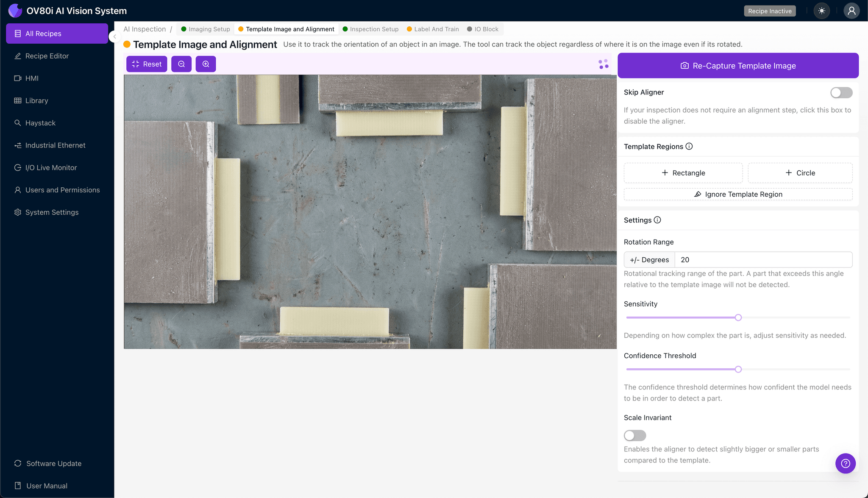
Task: Open the +/- Degrees unit selector
Action: (649, 259)
